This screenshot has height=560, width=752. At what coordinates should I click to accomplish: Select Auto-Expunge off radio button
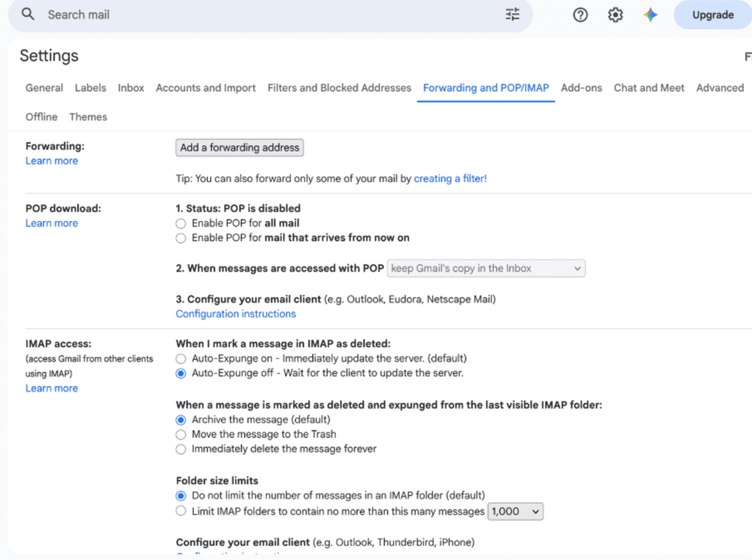(x=181, y=374)
